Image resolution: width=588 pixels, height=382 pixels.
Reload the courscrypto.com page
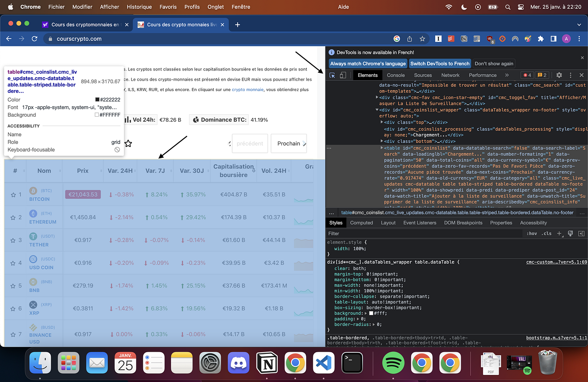35,39
